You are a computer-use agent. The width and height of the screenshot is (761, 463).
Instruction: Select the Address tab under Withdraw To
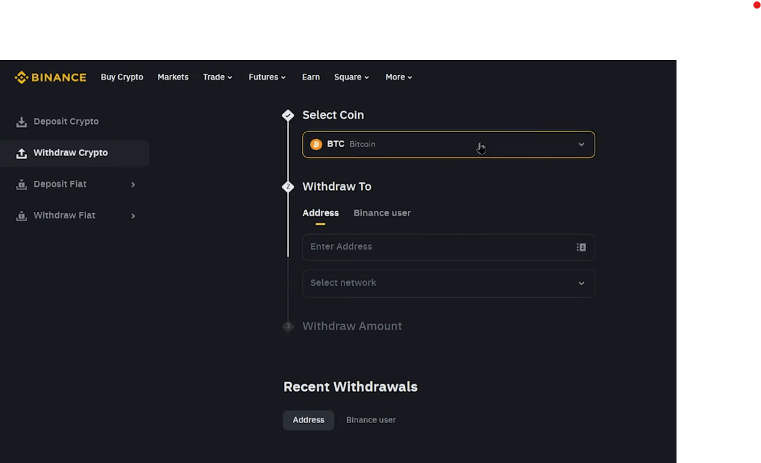320,213
